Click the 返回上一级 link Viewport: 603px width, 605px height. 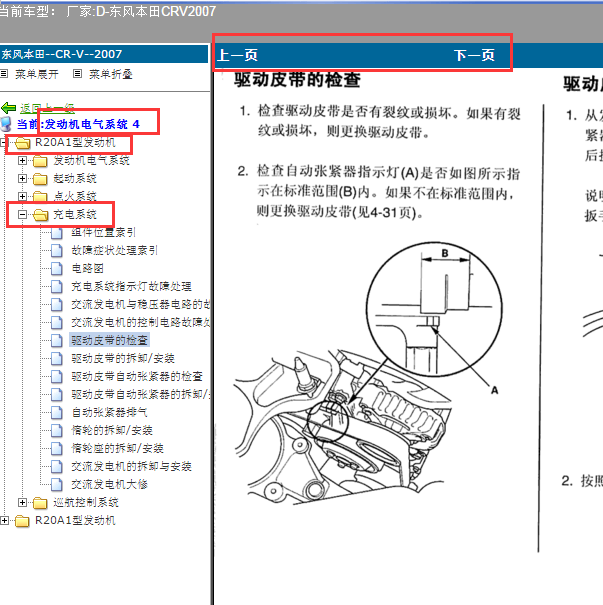[47, 108]
